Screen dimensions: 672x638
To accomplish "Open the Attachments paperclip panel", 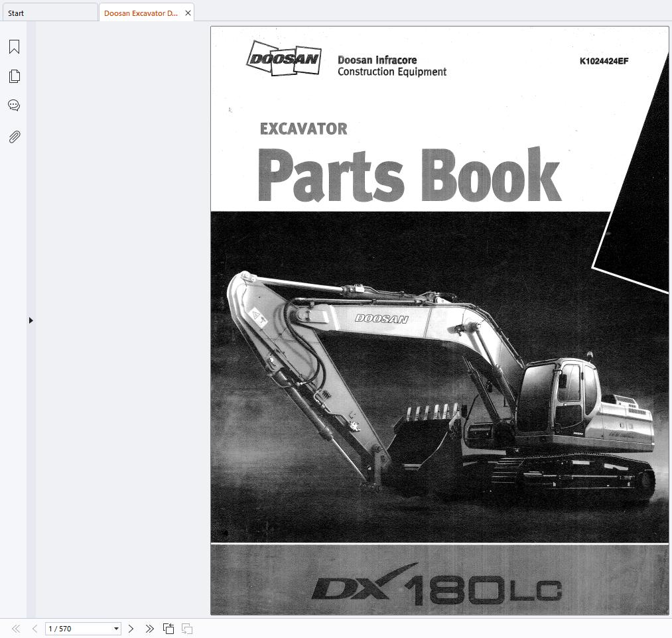I will pos(14,137).
